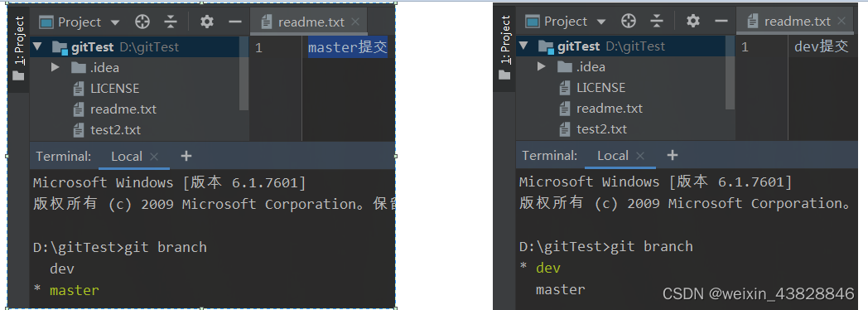868x310 pixels.
Task: Click 'master提交' text in left editor
Action: [x=347, y=47]
